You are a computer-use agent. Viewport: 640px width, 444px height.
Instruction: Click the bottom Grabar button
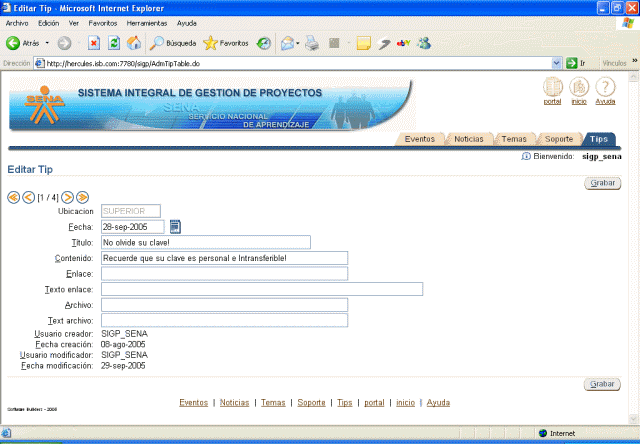coord(602,384)
